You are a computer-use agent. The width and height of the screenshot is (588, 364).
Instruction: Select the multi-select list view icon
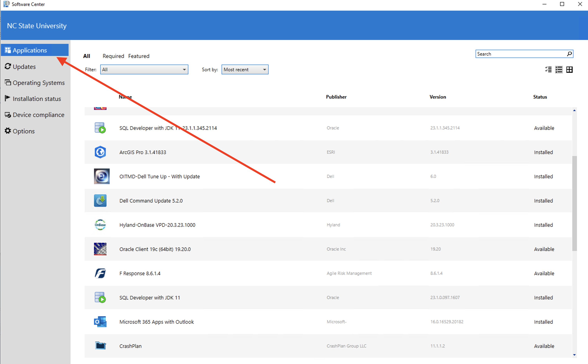(548, 70)
